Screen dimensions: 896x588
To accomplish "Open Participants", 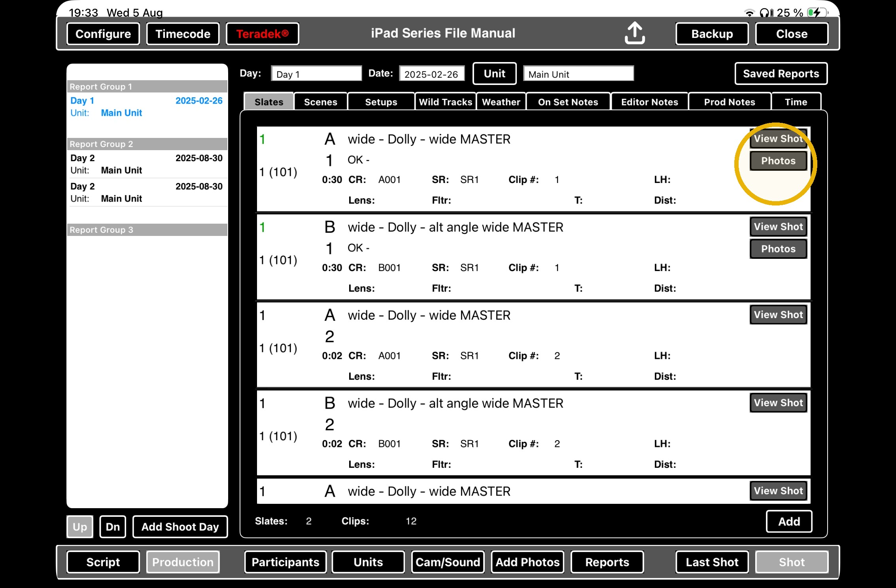I will [x=285, y=562].
